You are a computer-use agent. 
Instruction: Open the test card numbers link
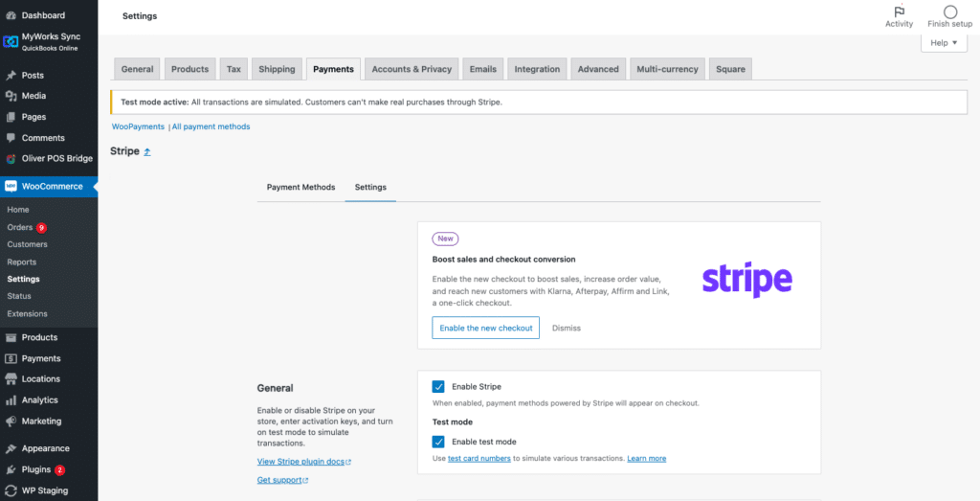[479, 459]
